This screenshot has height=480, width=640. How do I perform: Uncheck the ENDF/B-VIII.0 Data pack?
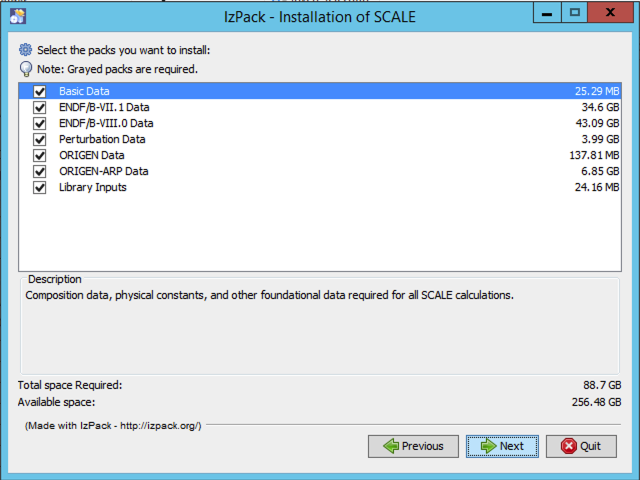(x=40, y=123)
